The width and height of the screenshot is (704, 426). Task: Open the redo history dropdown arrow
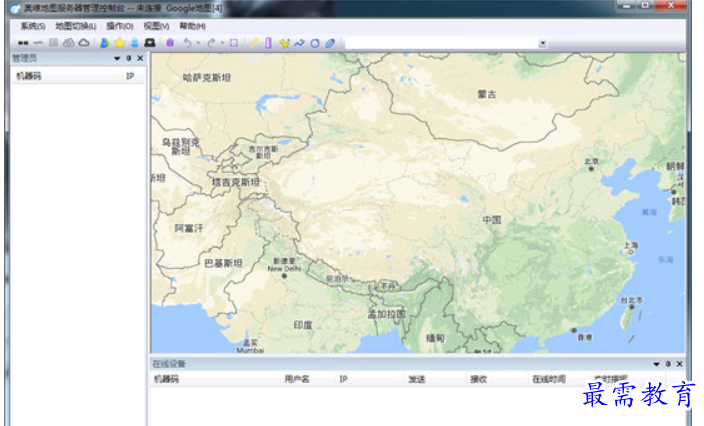click(222, 44)
